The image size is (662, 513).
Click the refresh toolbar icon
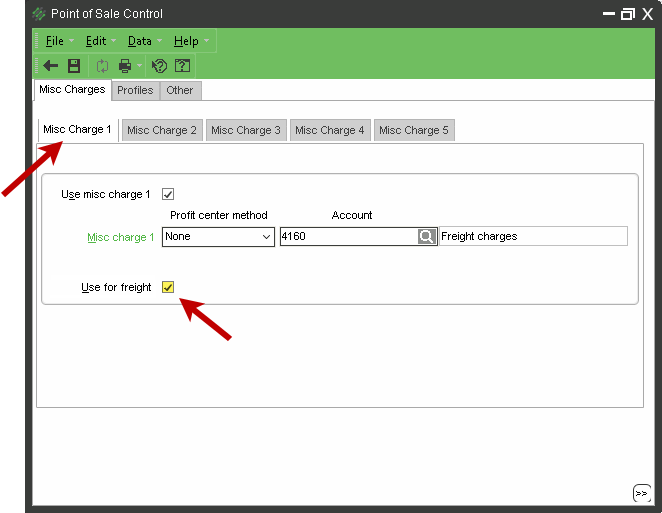(x=102, y=66)
